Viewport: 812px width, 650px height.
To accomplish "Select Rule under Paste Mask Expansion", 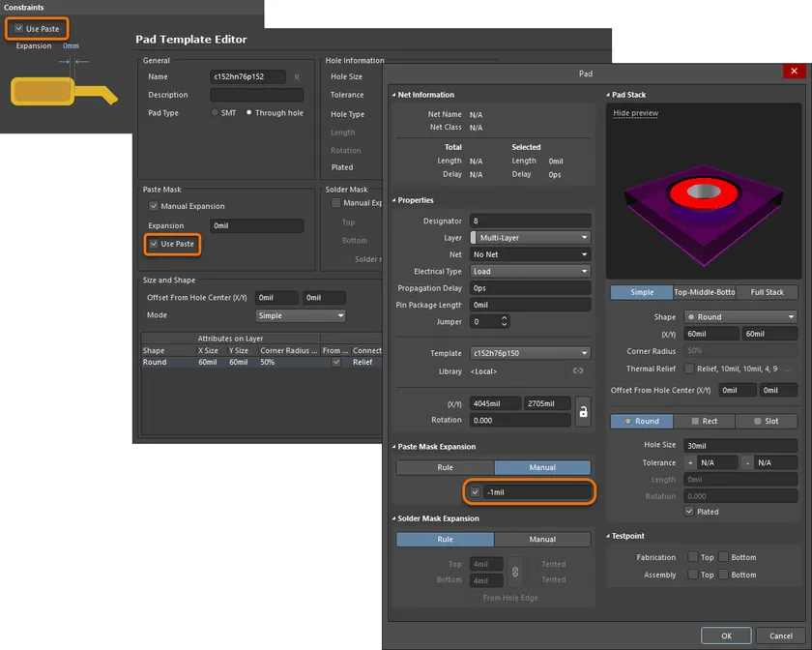I will click(446, 467).
